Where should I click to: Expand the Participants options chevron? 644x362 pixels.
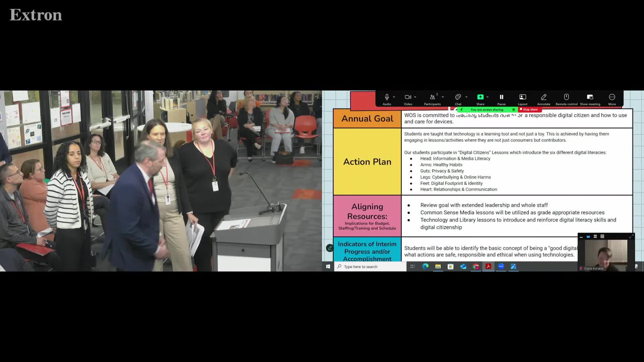click(x=443, y=97)
